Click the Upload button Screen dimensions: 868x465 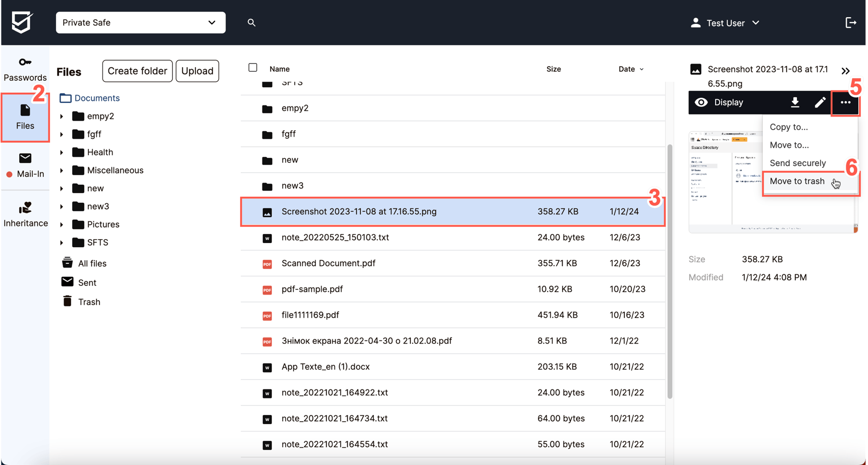pyautogui.click(x=197, y=71)
